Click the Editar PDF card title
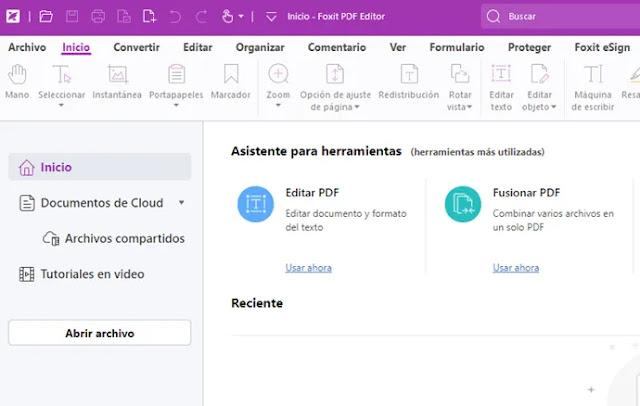This screenshot has width=640, height=406. pos(312,193)
